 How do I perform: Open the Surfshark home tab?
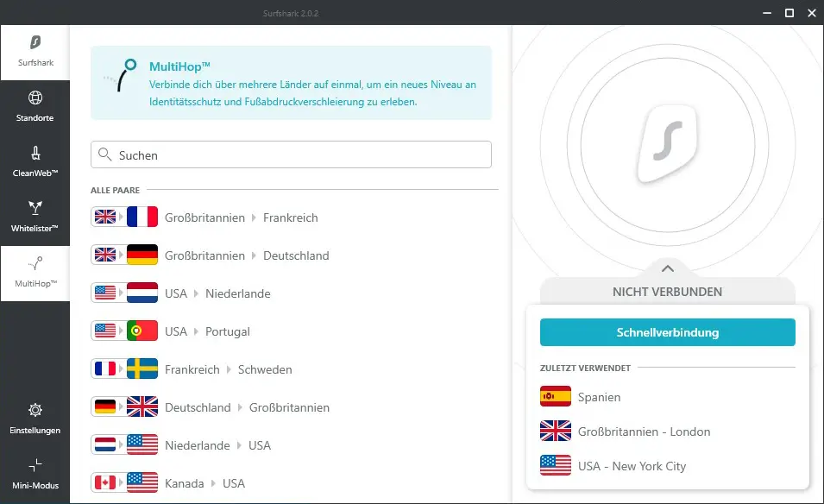tap(35, 52)
